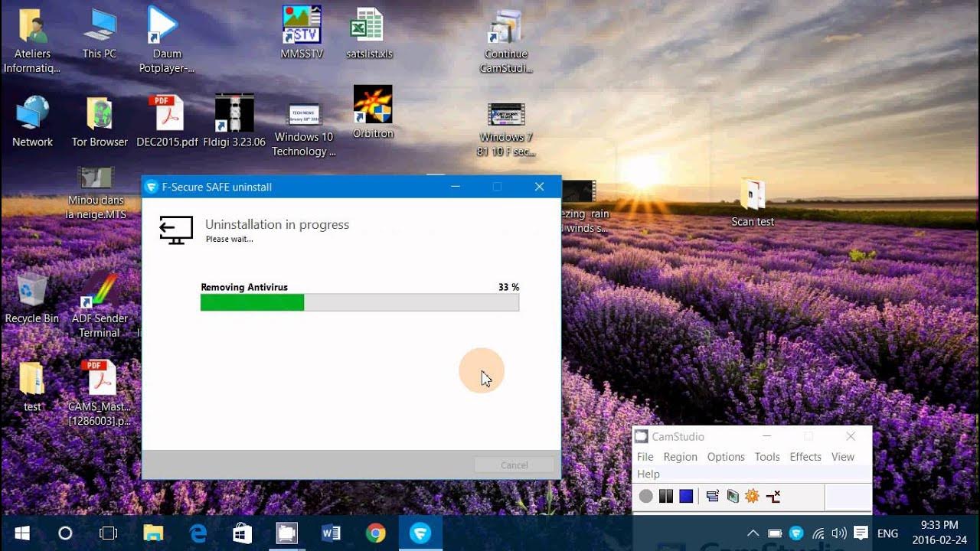Select the Network desktop icon

tap(32, 122)
